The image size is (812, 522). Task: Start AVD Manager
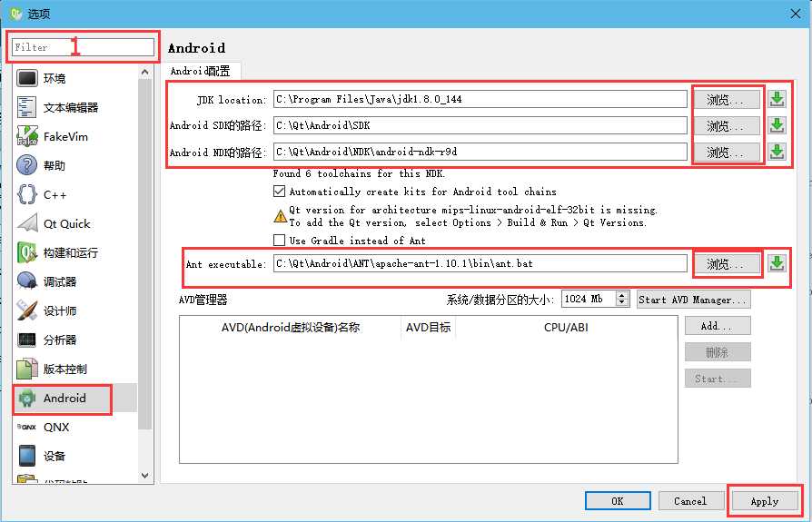693,300
